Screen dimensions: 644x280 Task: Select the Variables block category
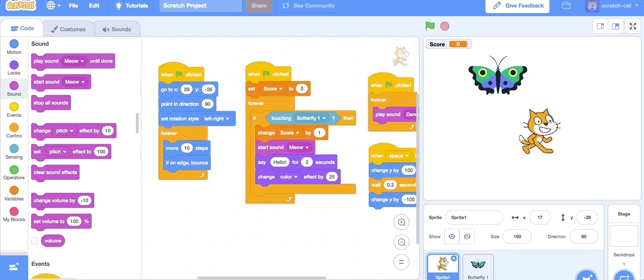pyautogui.click(x=14, y=194)
